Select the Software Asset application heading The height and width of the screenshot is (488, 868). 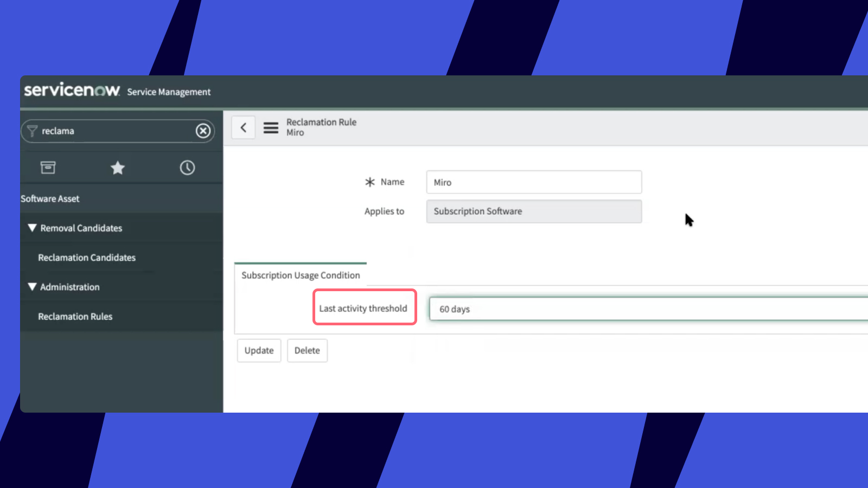pyautogui.click(x=50, y=198)
